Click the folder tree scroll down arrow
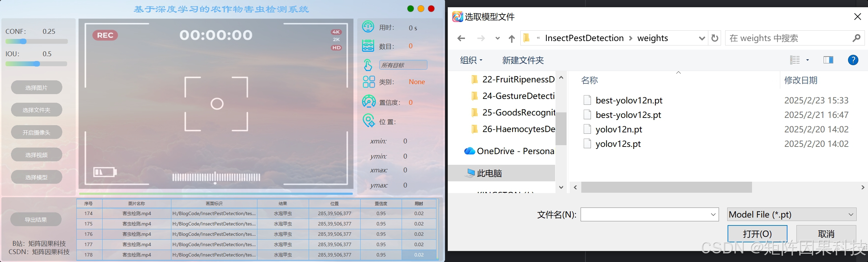Screen dimensions: 868x262 coord(561,187)
